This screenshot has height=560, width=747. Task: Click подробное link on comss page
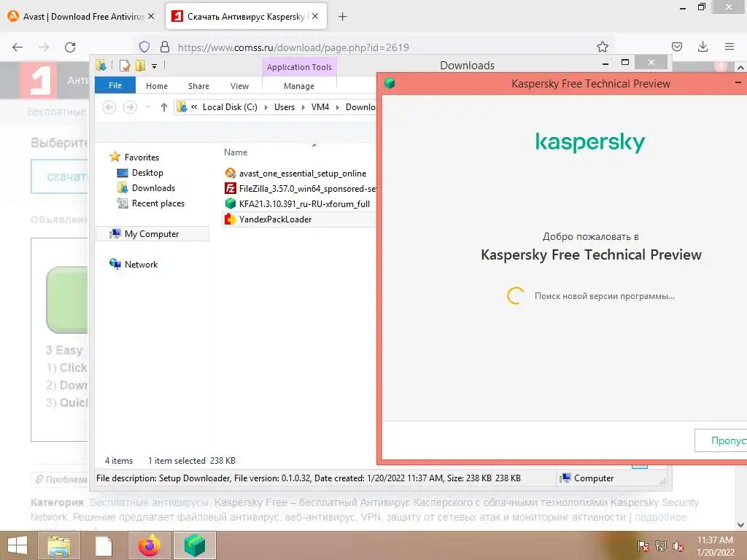661,517
